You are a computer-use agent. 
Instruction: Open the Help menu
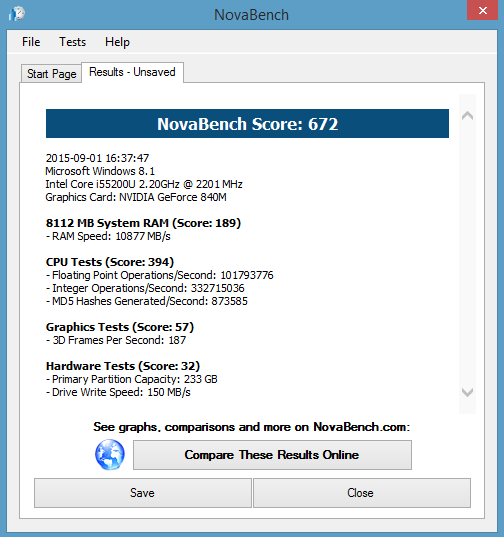pyautogui.click(x=117, y=42)
